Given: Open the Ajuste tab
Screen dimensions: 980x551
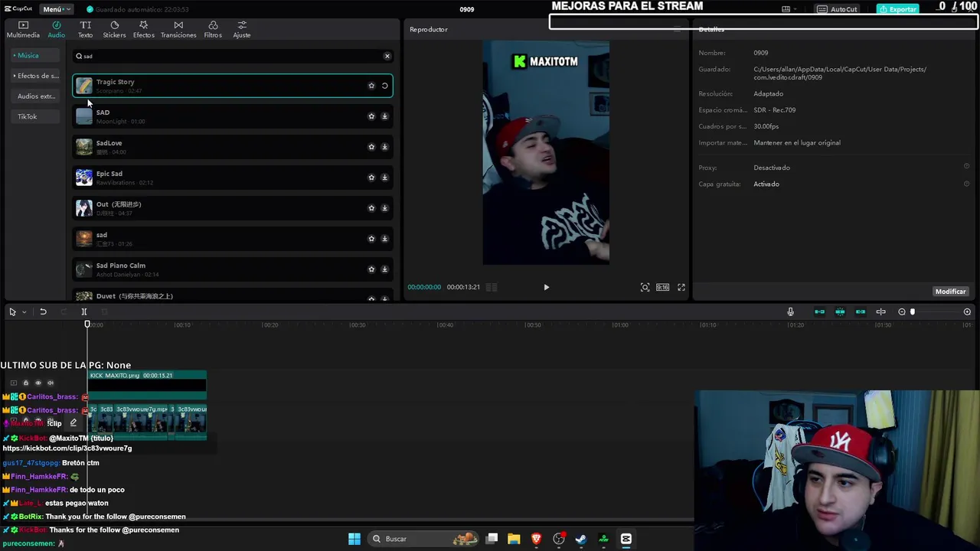Looking at the screenshot, I should pos(242,29).
